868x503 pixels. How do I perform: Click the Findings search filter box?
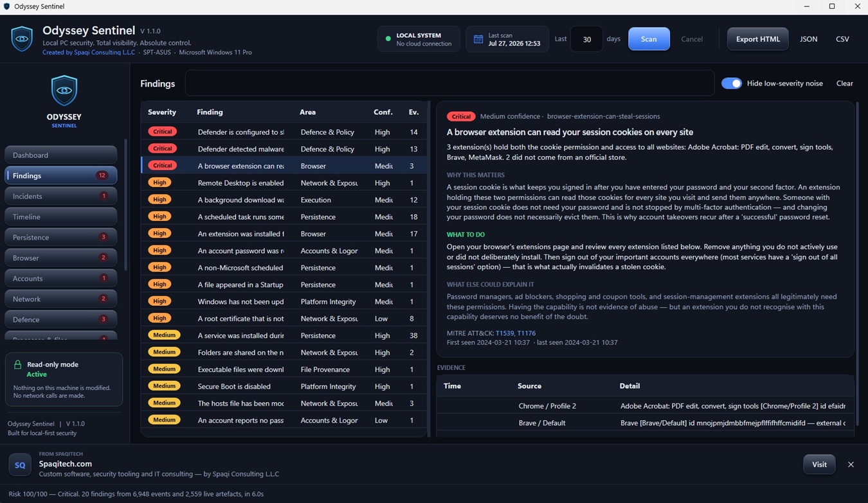(x=449, y=84)
